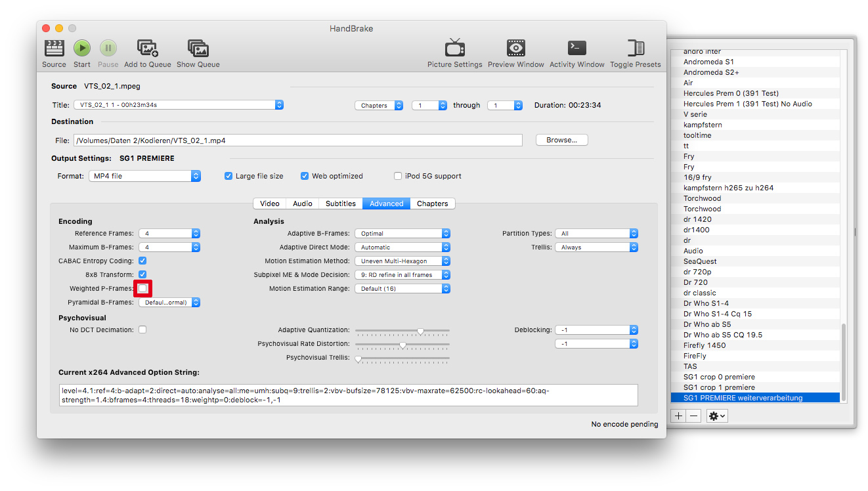The height and width of the screenshot is (491, 868).
Task: Open the Format MP4 file dropdown
Action: click(144, 176)
